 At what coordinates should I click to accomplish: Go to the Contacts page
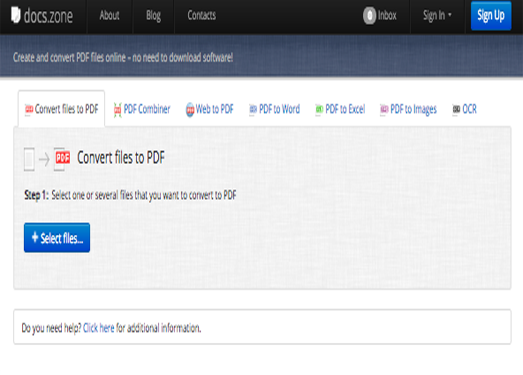201,15
